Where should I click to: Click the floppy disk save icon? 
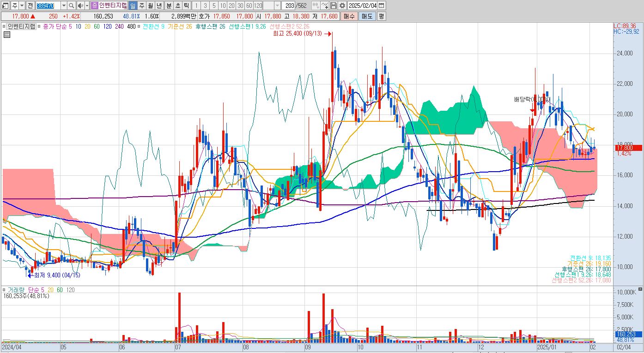tap(334, 6)
